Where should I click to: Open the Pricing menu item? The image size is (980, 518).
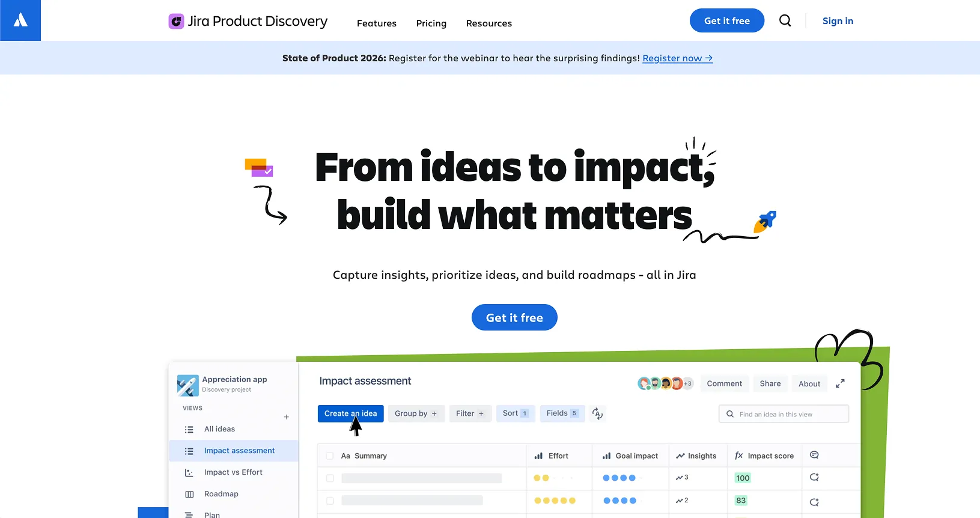tap(431, 23)
